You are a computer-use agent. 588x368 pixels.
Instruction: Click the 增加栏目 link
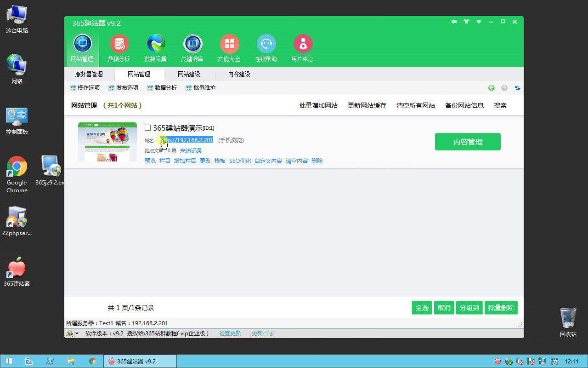point(185,161)
